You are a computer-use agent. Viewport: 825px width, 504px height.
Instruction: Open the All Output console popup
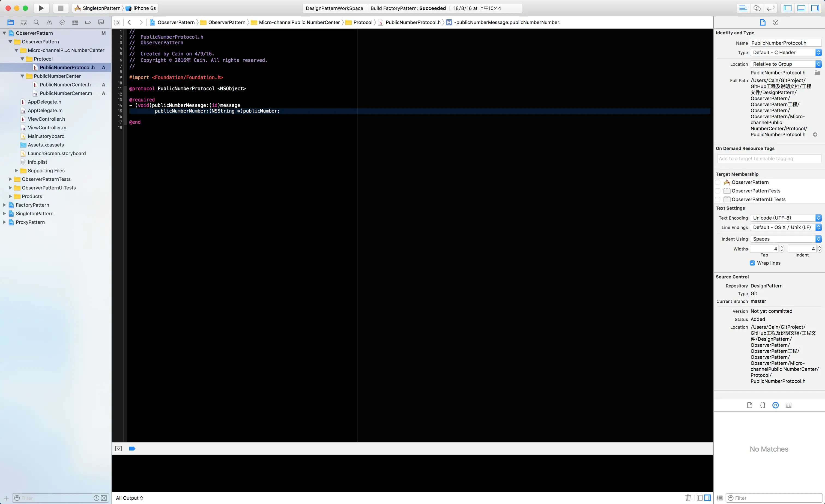pyautogui.click(x=129, y=498)
